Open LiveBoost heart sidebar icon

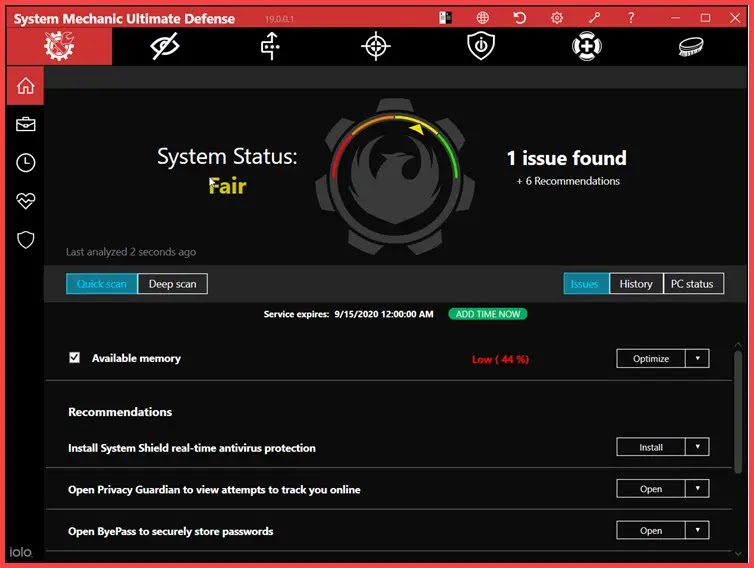click(x=25, y=201)
